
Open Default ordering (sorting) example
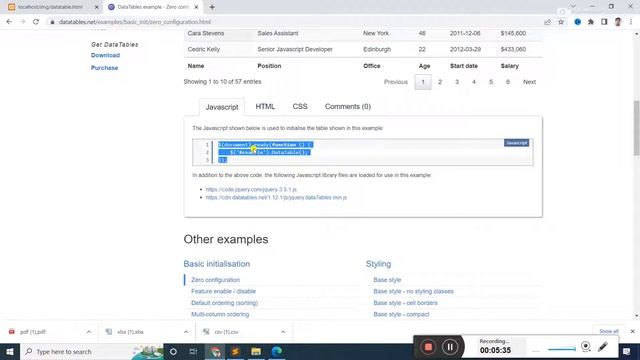224,303
